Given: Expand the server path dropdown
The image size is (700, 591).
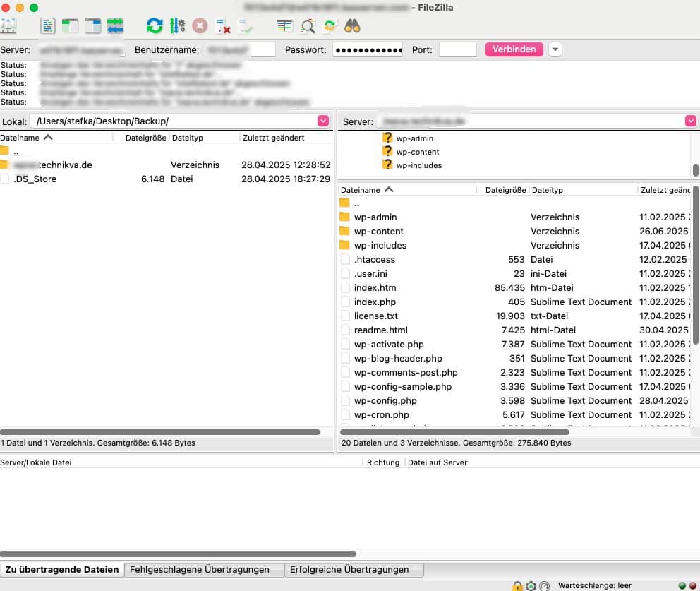Looking at the screenshot, I should [690, 121].
